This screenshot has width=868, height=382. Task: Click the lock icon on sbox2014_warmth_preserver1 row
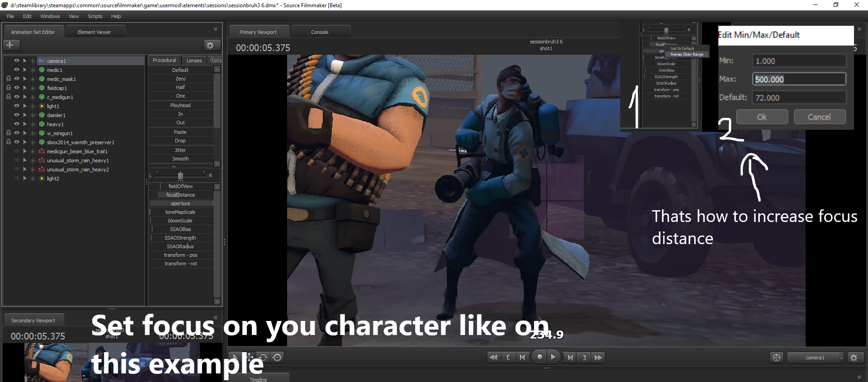[x=8, y=142]
